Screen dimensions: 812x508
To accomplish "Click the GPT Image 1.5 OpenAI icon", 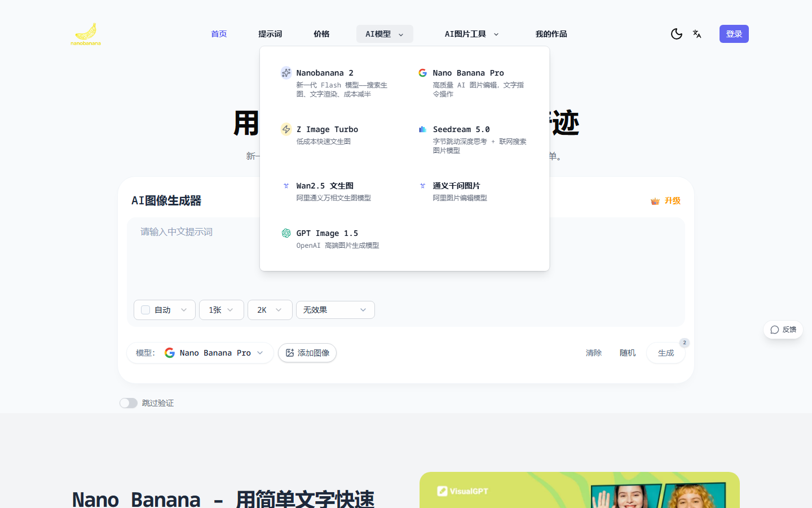I will pyautogui.click(x=286, y=233).
